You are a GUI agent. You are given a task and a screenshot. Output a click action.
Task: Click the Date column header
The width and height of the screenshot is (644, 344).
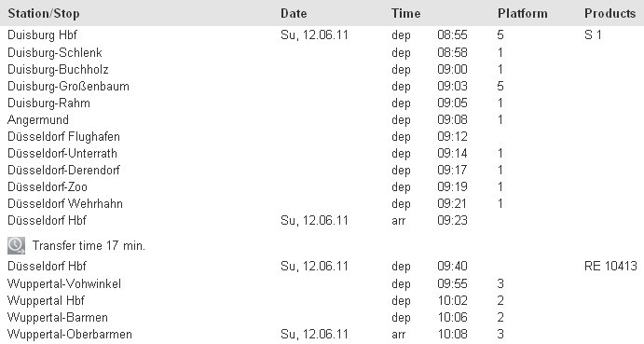(x=294, y=14)
